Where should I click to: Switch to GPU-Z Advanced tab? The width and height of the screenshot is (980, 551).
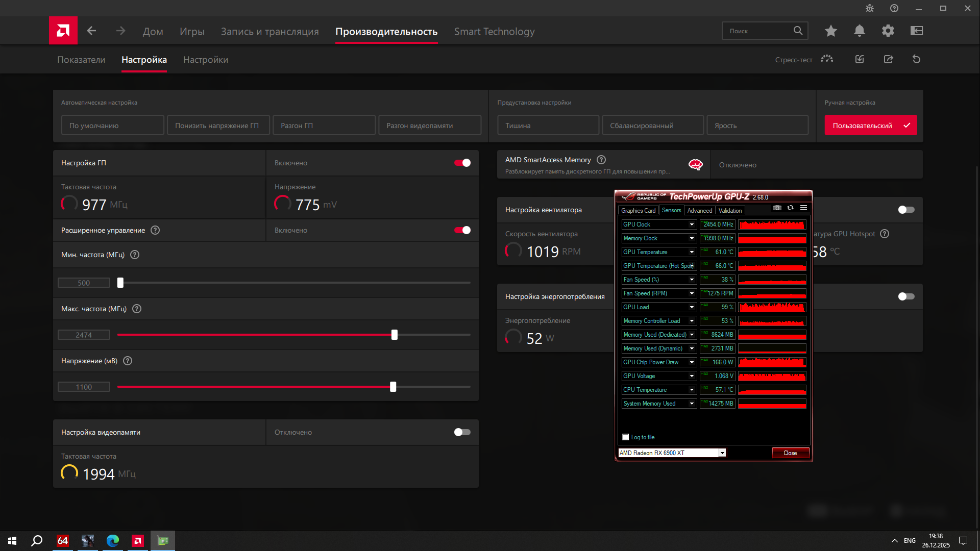(699, 211)
